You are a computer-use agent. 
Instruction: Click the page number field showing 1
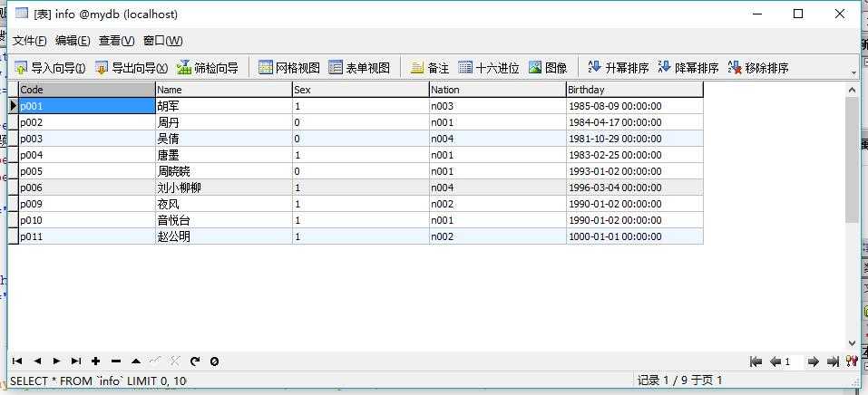pos(794,362)
